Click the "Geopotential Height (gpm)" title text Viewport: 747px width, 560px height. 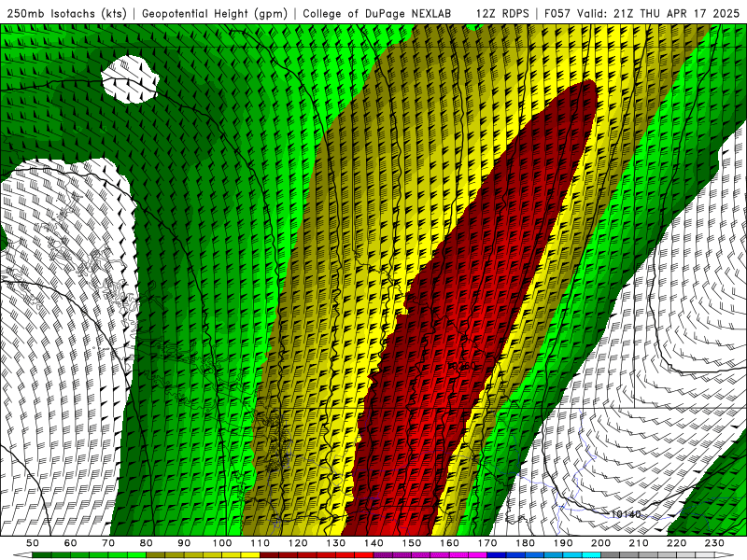coord(215,13)
